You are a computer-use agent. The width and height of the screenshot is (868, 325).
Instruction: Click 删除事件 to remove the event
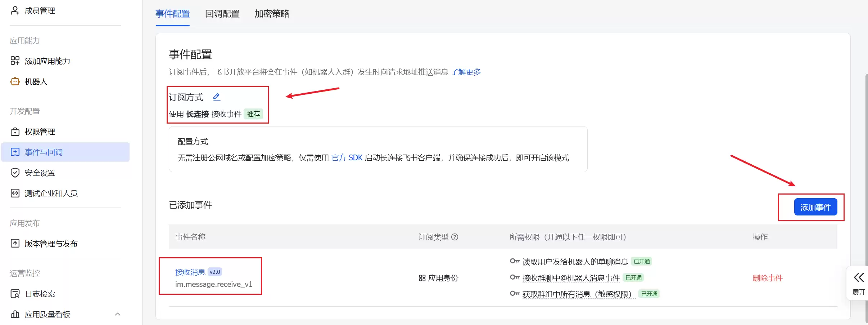pyautogui.click(x=767, y=278)
